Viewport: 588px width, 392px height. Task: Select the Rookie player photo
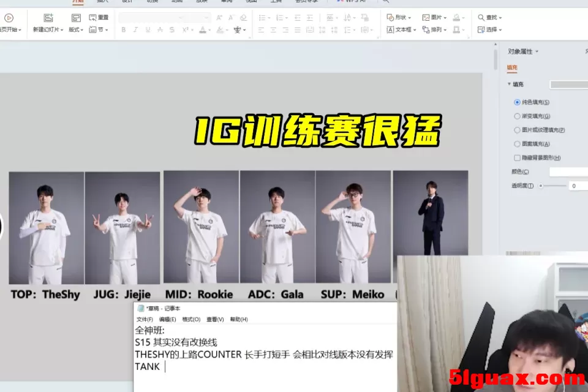coord(201,227)
